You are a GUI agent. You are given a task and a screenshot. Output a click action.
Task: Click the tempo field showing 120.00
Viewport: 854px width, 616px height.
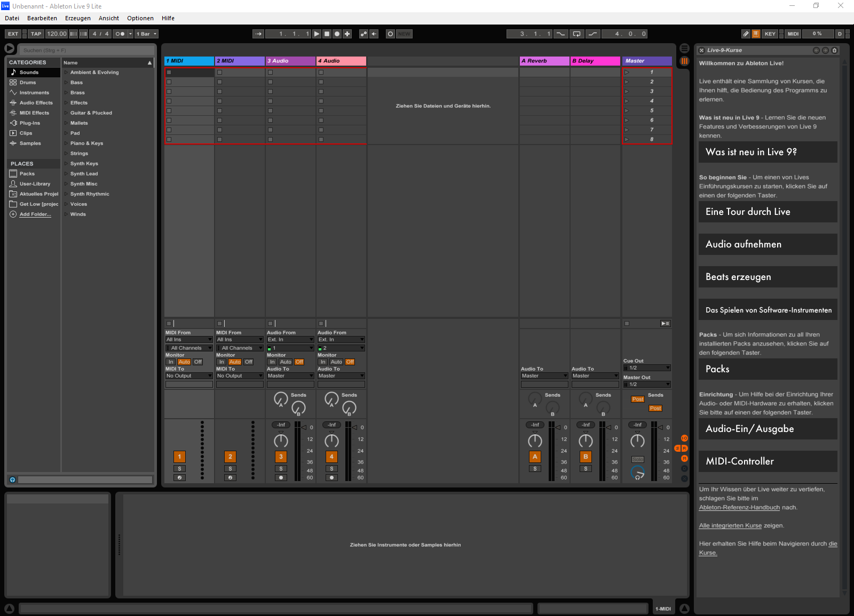57,34
